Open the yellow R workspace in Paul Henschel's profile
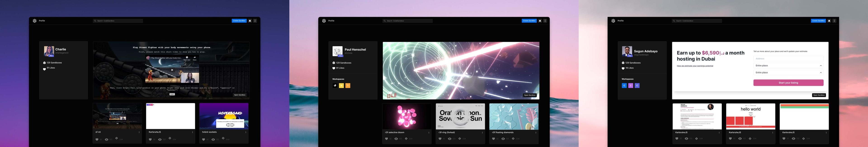This screenshot has height=147, width=868. coord(341,86)
